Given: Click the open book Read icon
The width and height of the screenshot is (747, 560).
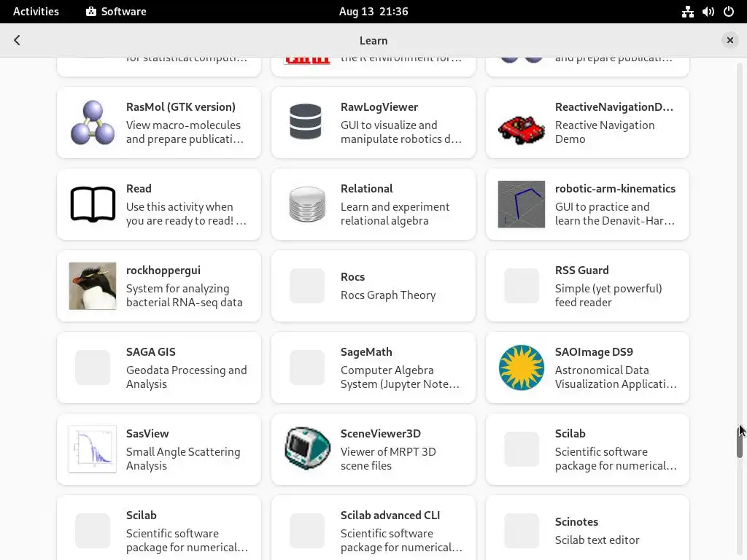Looking at the screenshot, I should (x=93, y=204).
